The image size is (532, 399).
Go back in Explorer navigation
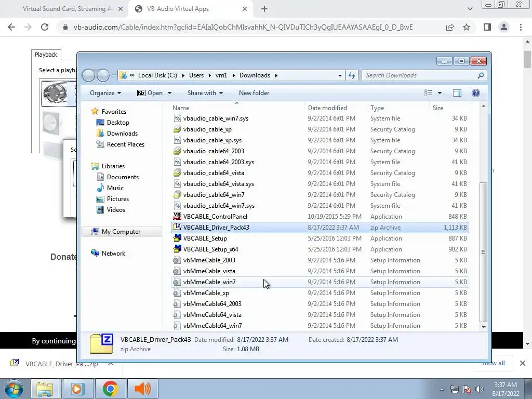point(88,75)
